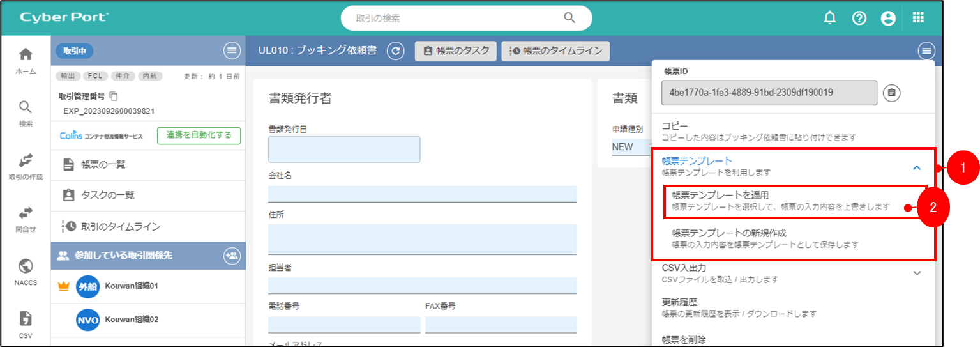Click the notification bell icon
Screen dimensions: 980x347
[x=829, y=19]
